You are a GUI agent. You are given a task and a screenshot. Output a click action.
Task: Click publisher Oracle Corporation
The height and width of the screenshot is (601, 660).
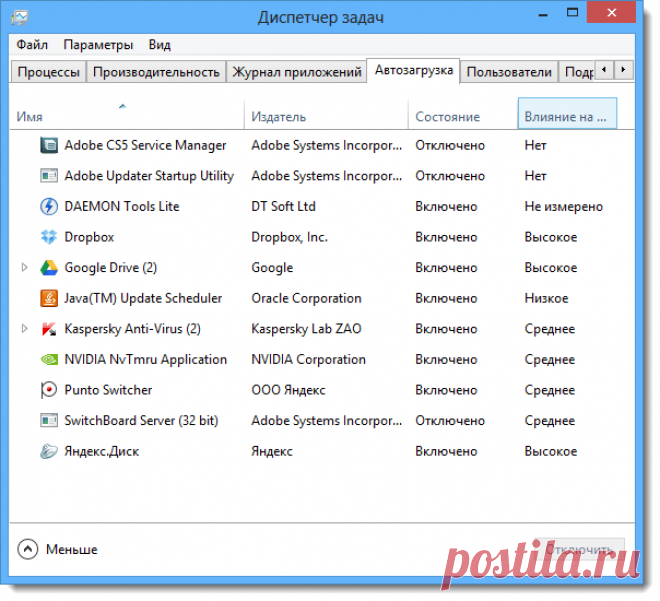click(x=306, y=298)
